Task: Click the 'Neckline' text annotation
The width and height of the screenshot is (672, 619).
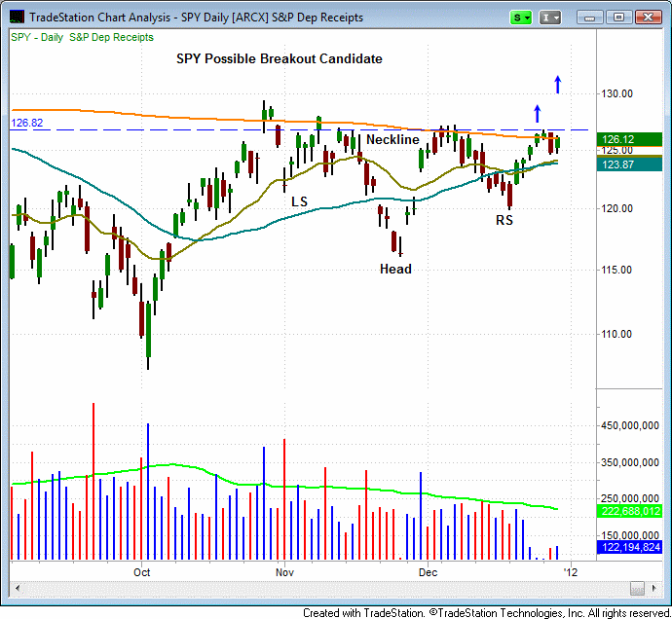Action: click(x=392, y=140)
